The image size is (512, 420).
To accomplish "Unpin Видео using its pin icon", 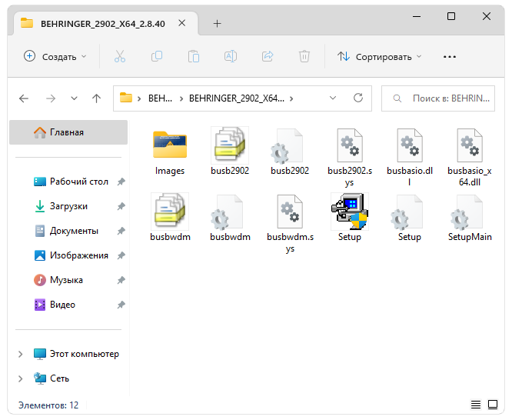I will point(121,305).
